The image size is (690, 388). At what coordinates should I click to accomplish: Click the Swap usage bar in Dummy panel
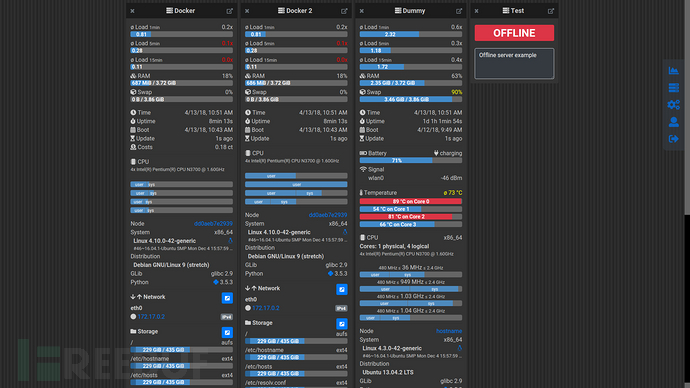click(x=411, y=99)
